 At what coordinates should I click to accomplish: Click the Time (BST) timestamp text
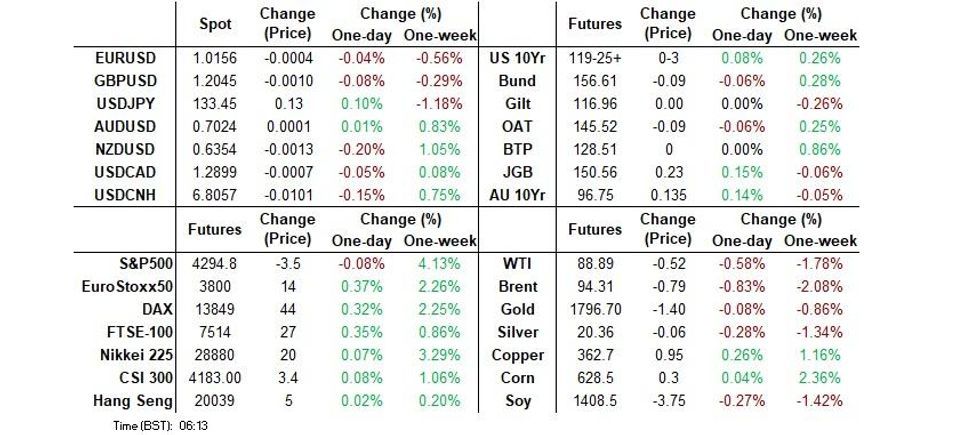(160, 426)
